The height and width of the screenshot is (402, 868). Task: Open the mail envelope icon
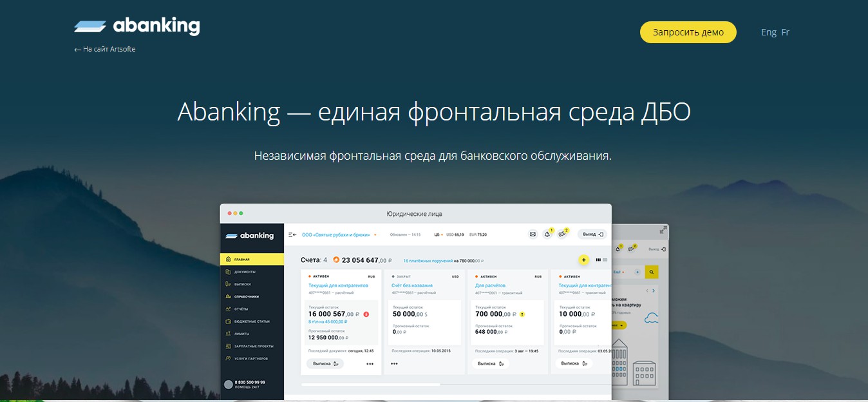click(533, 235)
